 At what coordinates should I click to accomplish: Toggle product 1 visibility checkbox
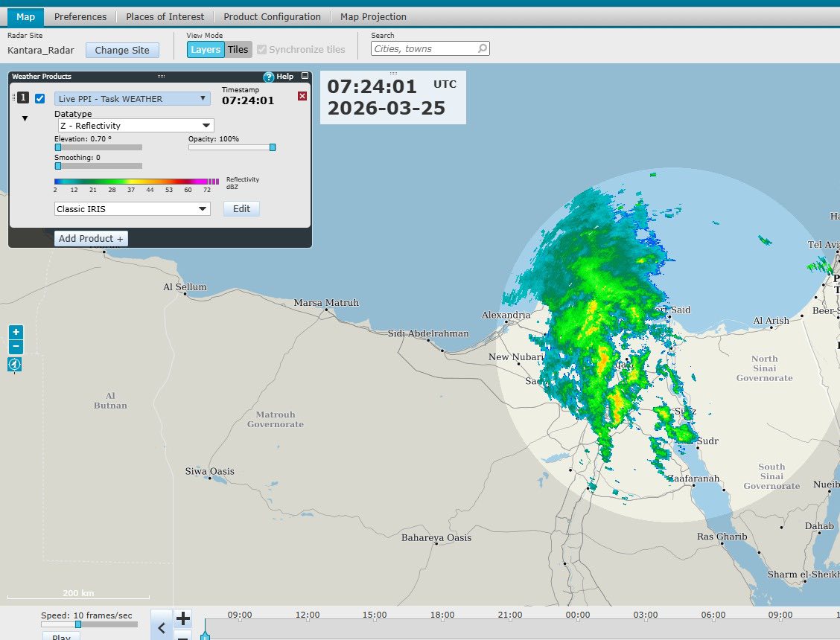[x=39, y=98]
